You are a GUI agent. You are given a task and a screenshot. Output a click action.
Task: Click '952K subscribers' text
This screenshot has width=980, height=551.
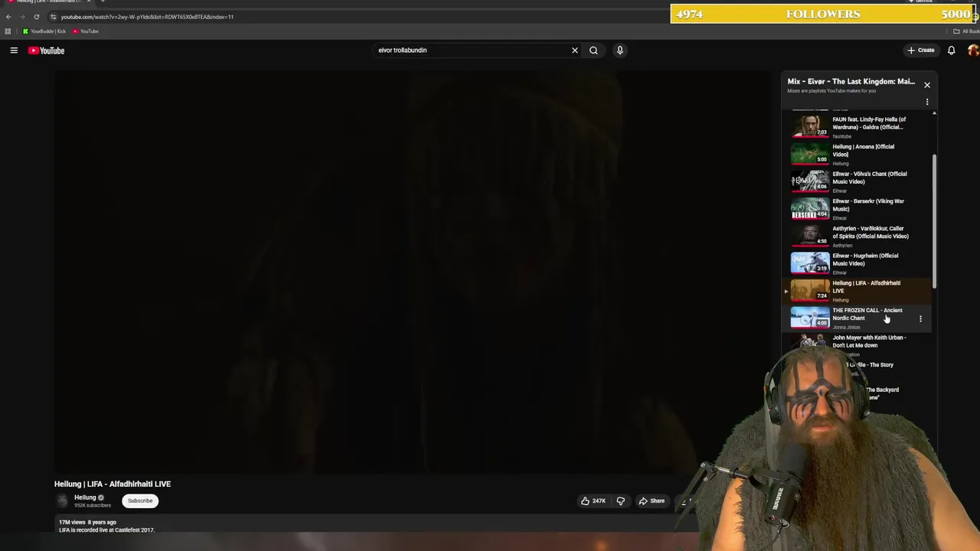[93, 506]
